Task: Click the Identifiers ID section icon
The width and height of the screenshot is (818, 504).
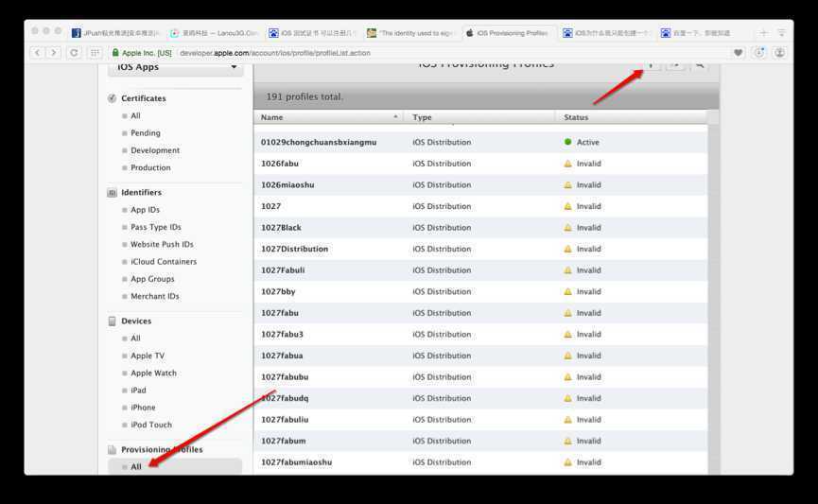Action: [x=112, y=193]
